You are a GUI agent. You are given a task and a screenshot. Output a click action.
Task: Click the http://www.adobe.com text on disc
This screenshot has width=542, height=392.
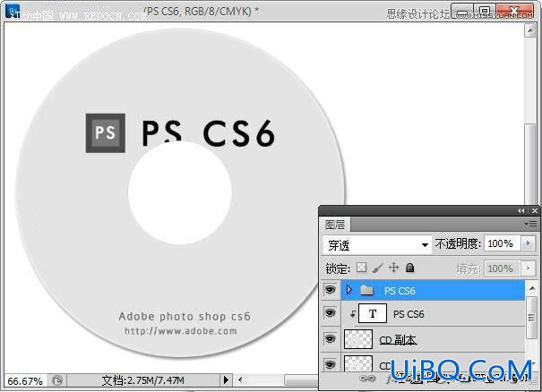pos(181,331)
